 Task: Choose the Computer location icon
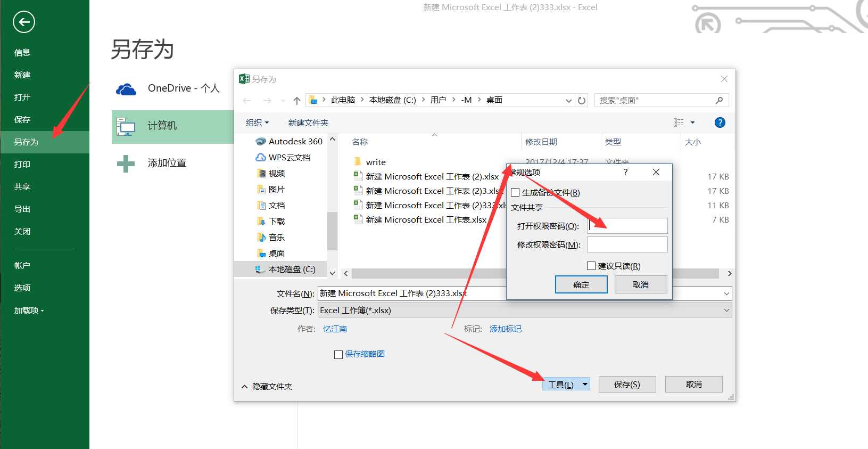click(x=126, y=127)
